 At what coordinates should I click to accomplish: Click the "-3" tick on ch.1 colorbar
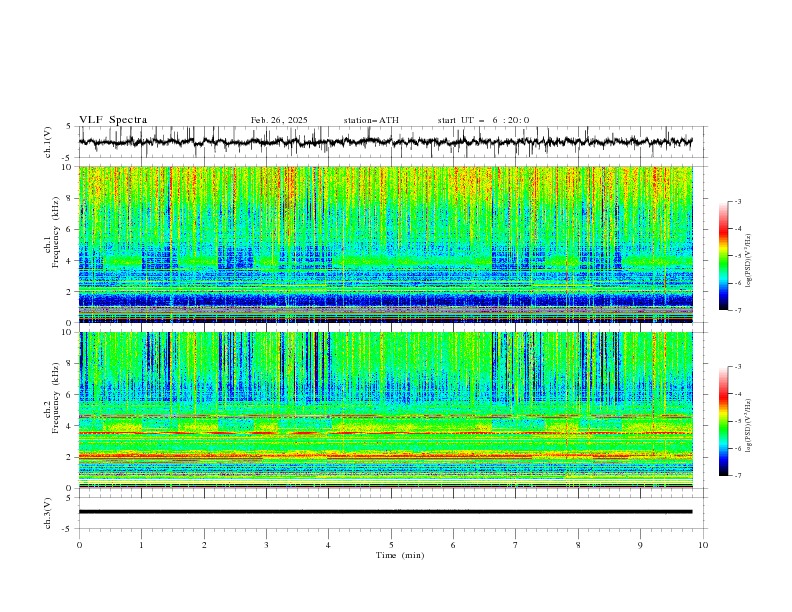[x=737, y=201]
